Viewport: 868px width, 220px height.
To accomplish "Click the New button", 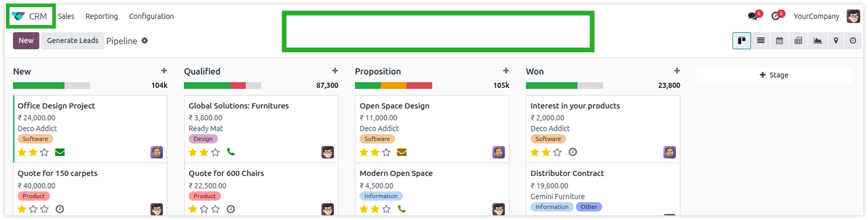I will (x=26, y=41).
